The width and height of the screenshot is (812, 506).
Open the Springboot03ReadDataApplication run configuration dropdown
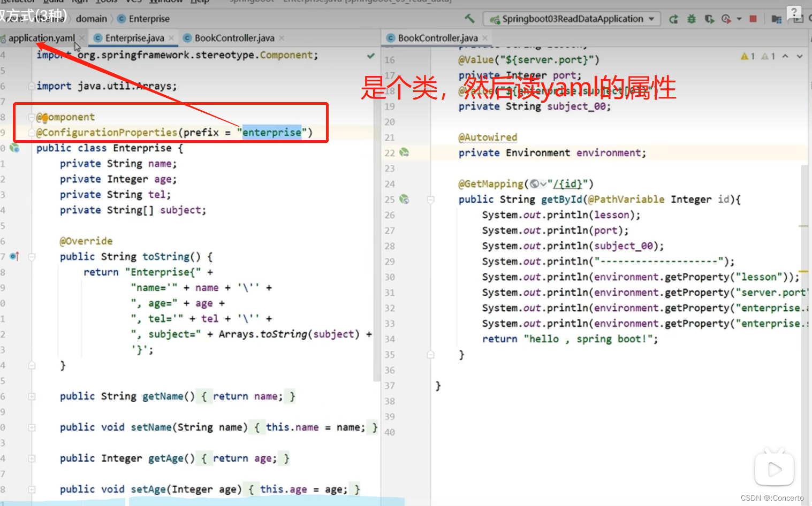click(572, 19)
